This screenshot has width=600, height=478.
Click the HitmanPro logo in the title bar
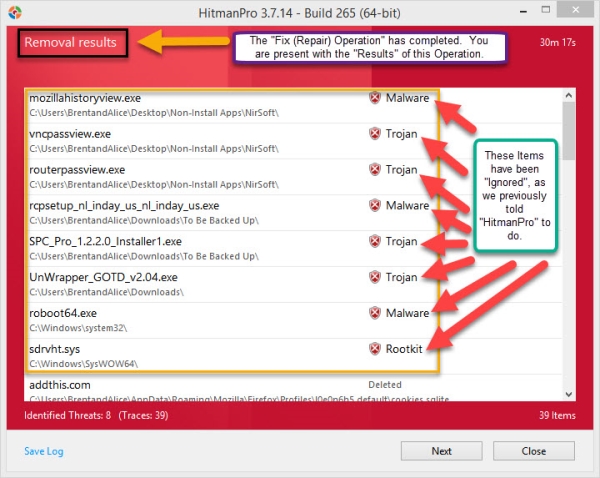(x=15, y=13)
